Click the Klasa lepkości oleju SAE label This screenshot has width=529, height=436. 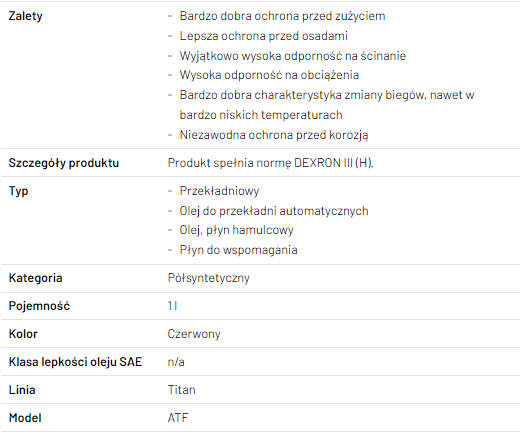click(75, 362)
